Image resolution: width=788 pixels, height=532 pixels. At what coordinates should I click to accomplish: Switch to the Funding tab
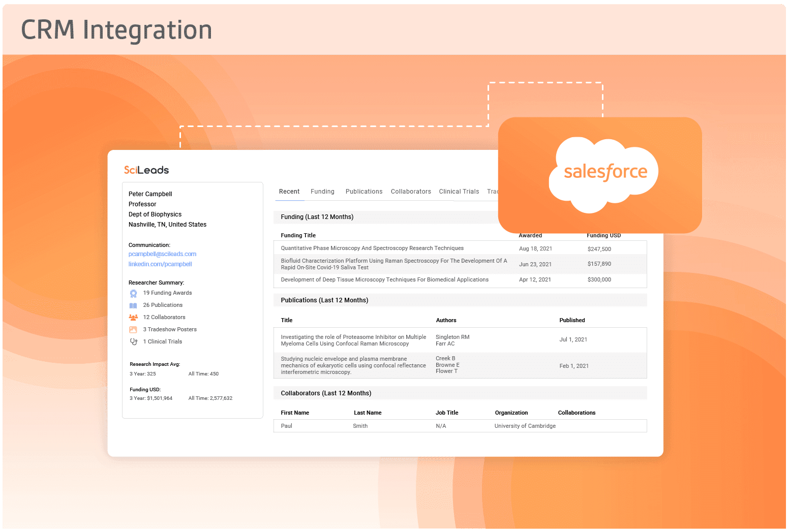pos(322,192)
